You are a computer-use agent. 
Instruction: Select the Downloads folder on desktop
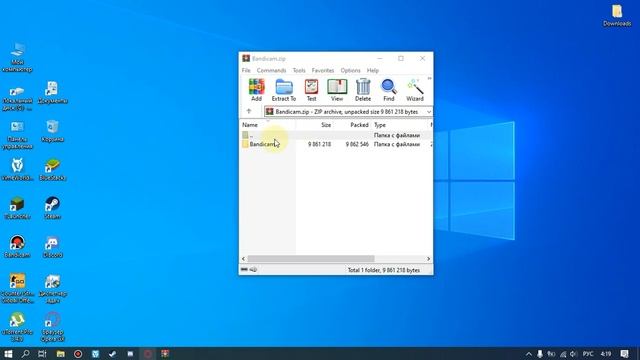point(617,16)
